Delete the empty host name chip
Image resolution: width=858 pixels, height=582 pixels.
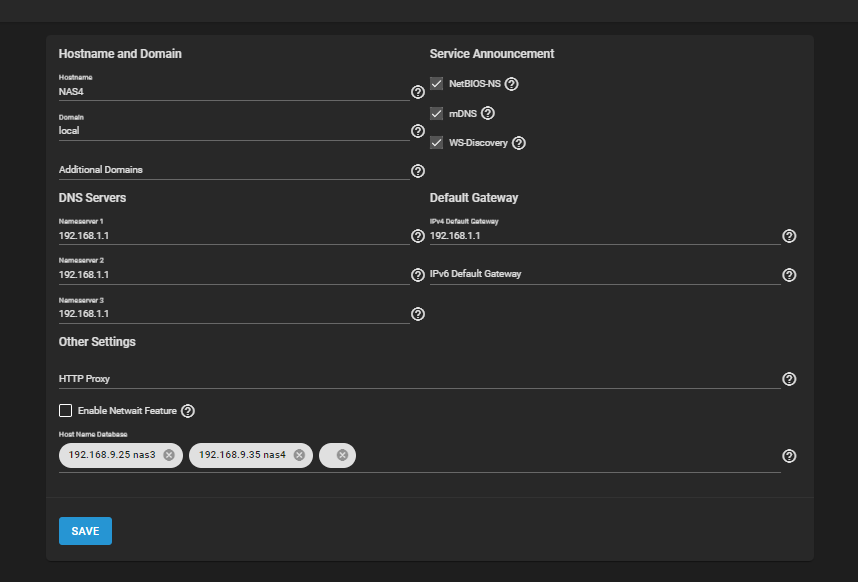pyautogui.click(x=342, y=455)
